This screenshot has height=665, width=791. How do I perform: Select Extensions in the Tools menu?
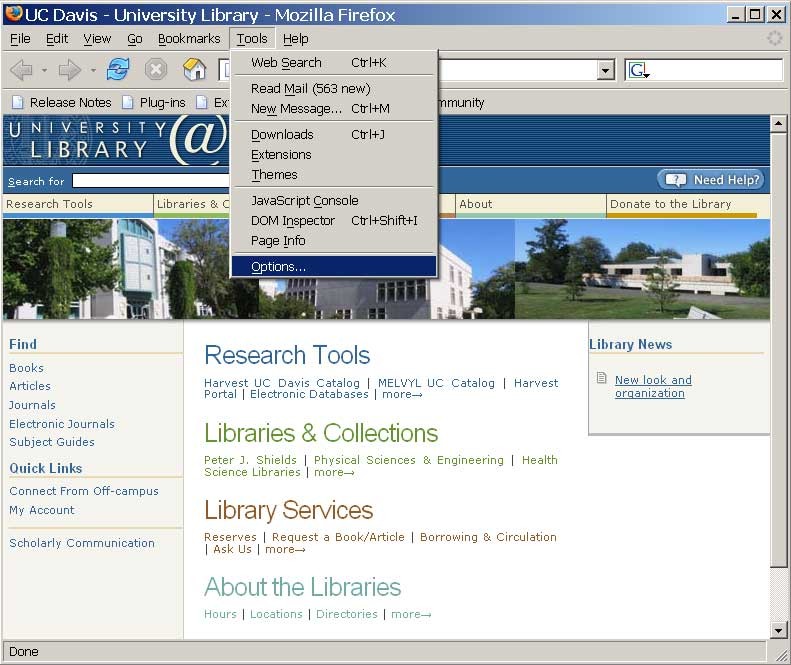[x=334, y=154]
